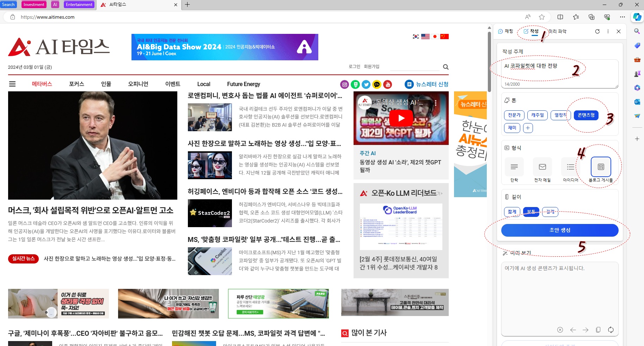
Task: Switch to the 작성 tab in Copilot
Action: 531,31
